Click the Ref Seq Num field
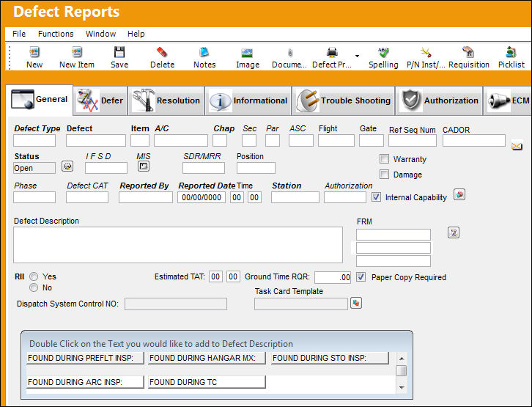This screenshot has width=532, height=407. (x=413, y=141)
